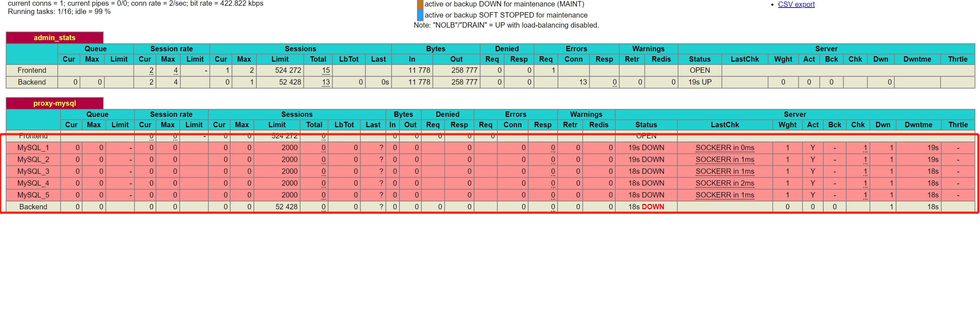Click bytes in '11 778' in admin_stats Frontend row
980x310 pixels.
[x=419, y=70]
